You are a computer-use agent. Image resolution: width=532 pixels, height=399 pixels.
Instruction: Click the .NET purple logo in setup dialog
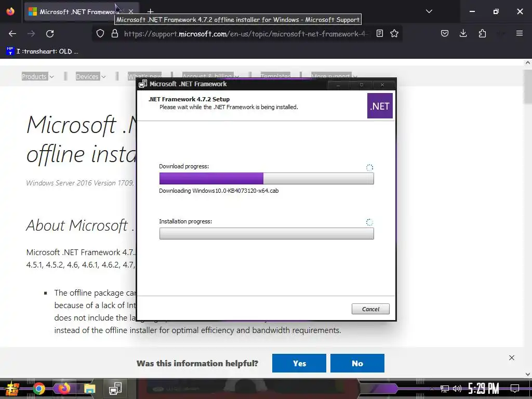pos(380,106)
